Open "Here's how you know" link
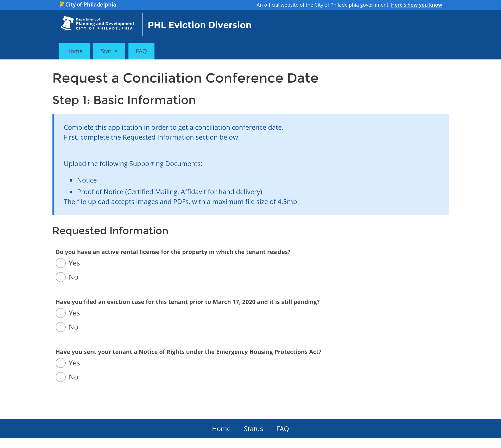This screenshot has width=501, height=448. click(416, 5)
